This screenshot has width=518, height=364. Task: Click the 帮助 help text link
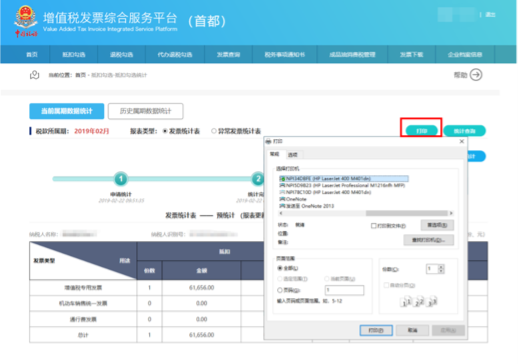tap(460, 75)
